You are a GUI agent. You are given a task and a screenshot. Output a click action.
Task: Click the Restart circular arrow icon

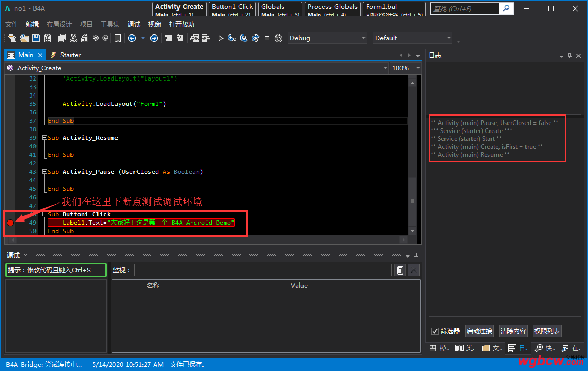278,38
